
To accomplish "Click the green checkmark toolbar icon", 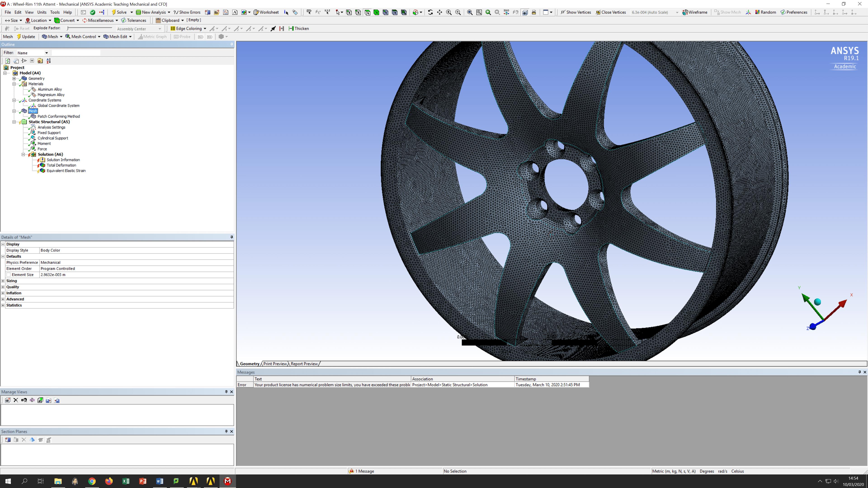I will click(x=93, y=12).
